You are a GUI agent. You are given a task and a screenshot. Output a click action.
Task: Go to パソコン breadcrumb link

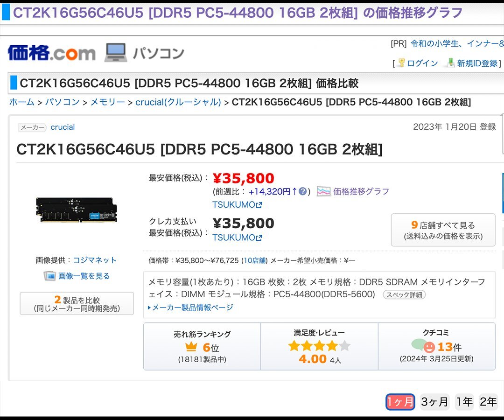(x=63, y=102)
